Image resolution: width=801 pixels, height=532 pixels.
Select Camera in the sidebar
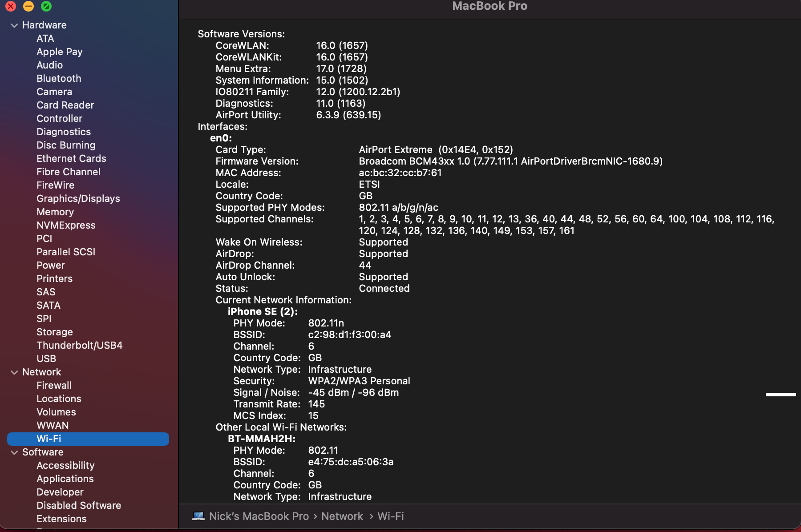(x=54, y=92)
